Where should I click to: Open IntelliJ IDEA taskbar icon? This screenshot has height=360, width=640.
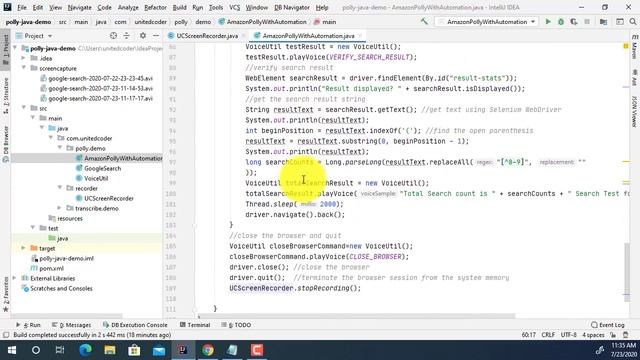point(183,350)
